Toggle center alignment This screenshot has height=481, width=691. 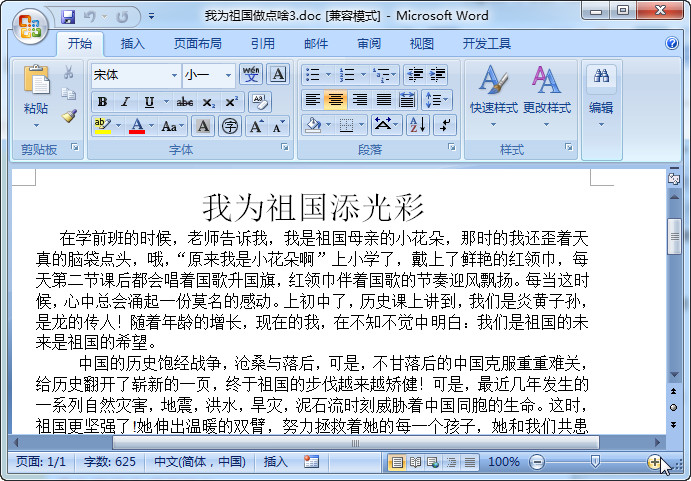point(336,100)
